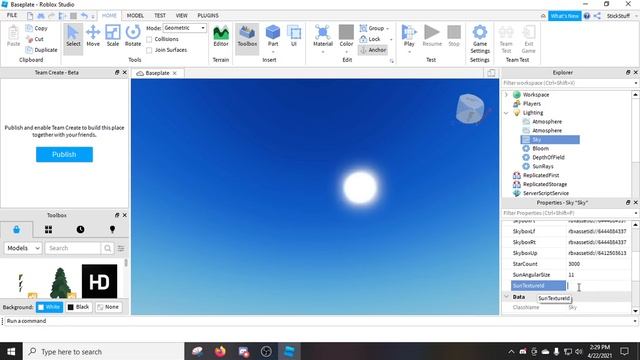Expand the Workspace tree node
Image resolution: width=640 pixels, height=360 pixels.
click(507, 95)
